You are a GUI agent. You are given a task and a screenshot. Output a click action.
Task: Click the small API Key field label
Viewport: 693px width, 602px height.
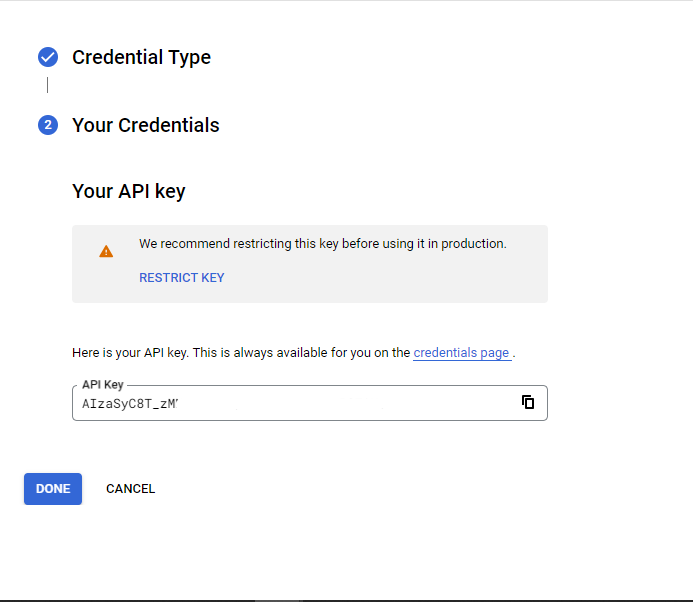point(102,385)
